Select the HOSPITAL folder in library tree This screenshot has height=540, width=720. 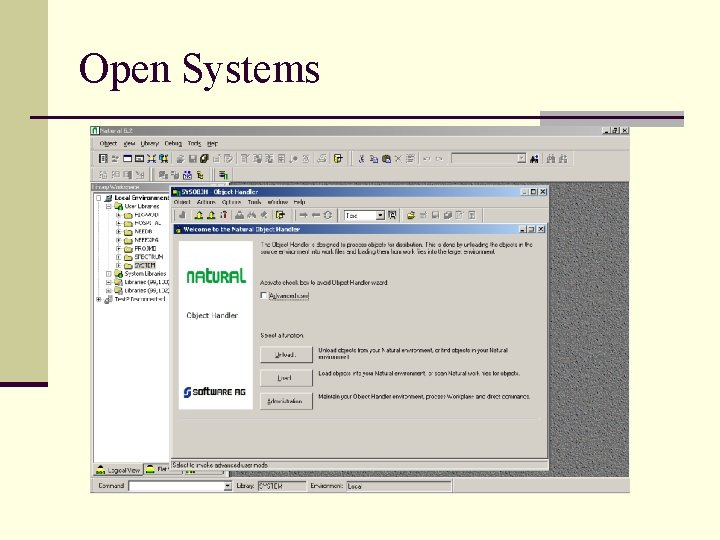point(147,223)
